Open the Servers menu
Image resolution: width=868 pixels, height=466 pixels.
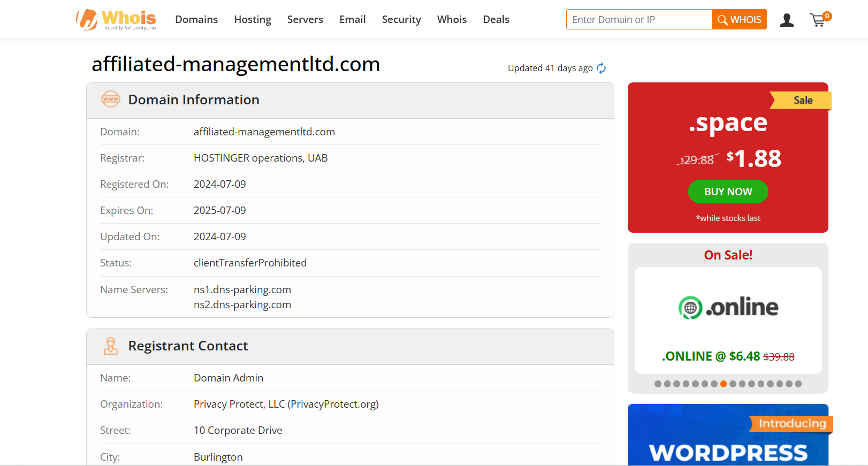(305, 19)
